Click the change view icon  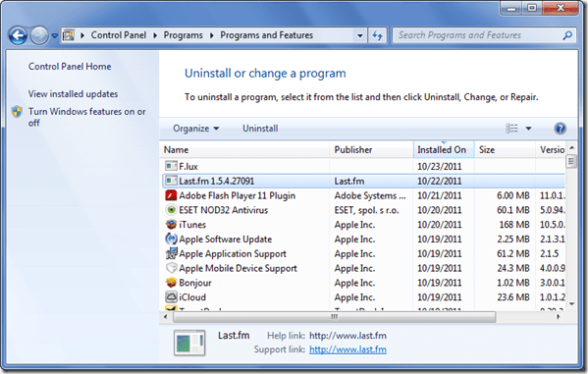(x=511, y=129)
